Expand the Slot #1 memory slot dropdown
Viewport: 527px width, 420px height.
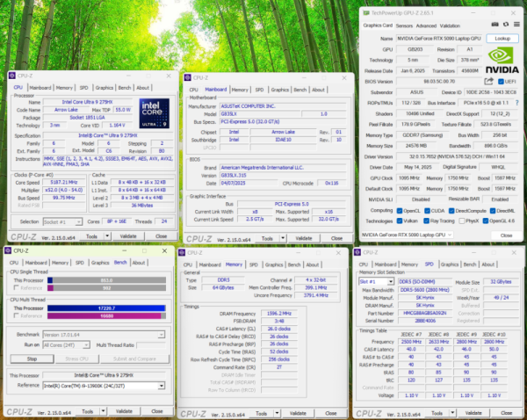pyautogui.click(x=391, y=281)
